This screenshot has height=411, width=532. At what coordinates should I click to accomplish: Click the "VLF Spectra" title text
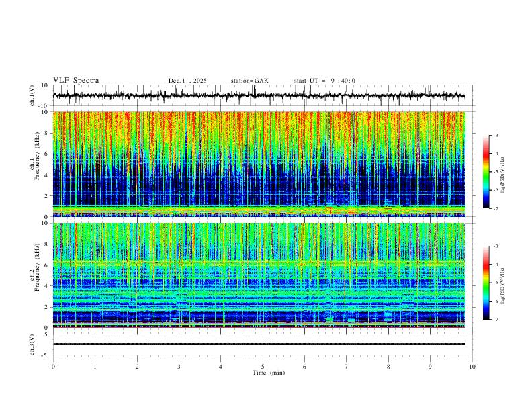point(76,81)
